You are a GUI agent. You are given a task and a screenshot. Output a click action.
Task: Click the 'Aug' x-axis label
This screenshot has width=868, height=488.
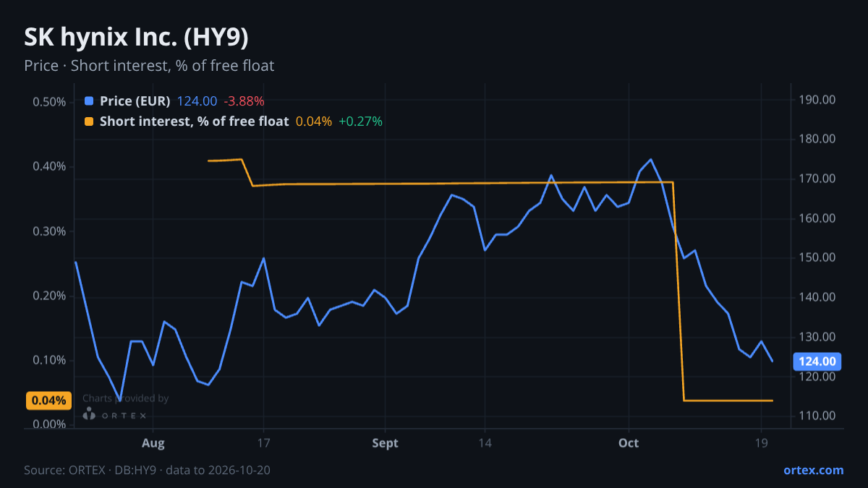[x=153, y=443]
